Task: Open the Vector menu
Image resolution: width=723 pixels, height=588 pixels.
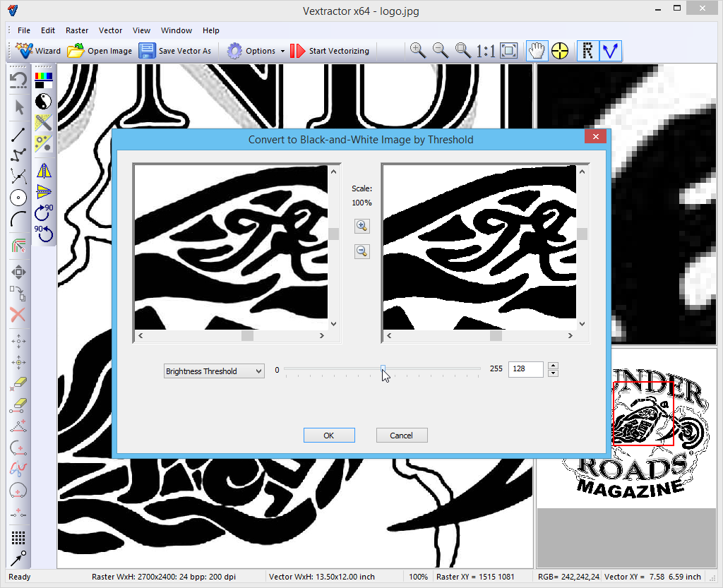Action: [x=110, y=30]
